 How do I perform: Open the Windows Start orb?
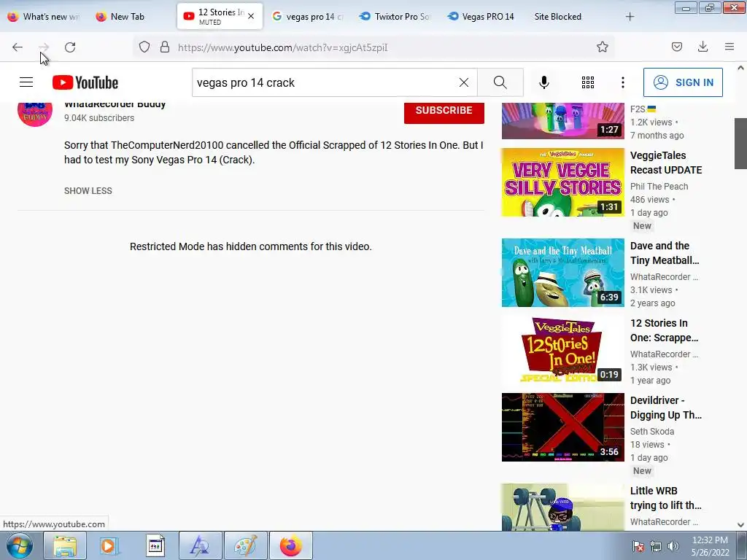[20, 545]
